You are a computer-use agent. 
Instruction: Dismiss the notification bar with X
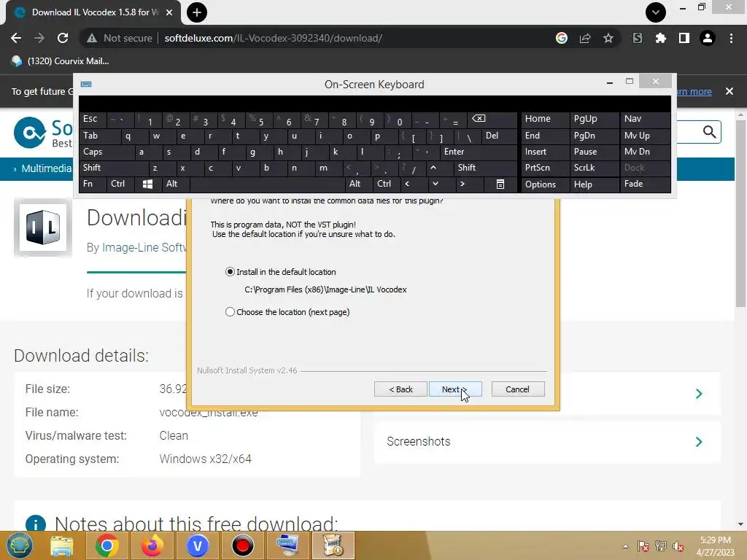click(x=729, y=91)
